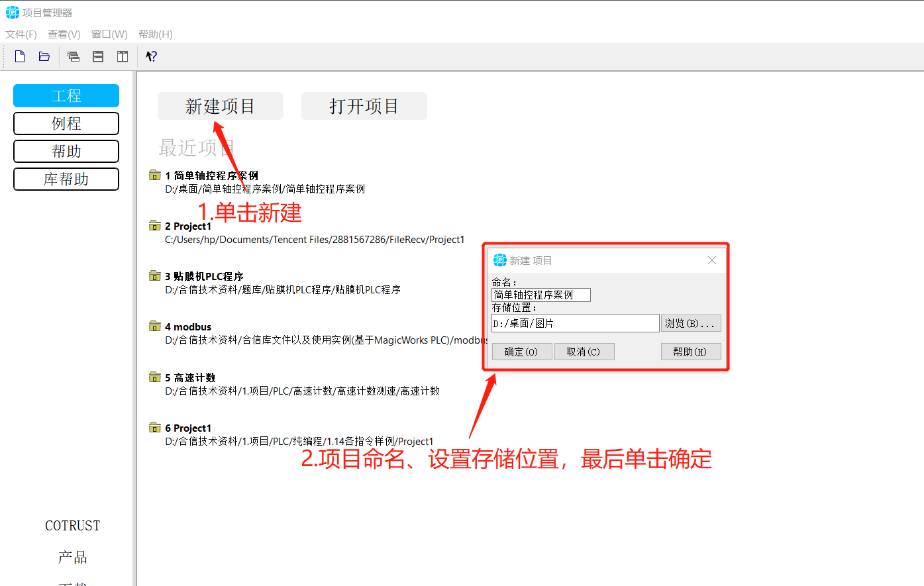
Task: Confirm with the 确定(O) button
Action: 522,351
